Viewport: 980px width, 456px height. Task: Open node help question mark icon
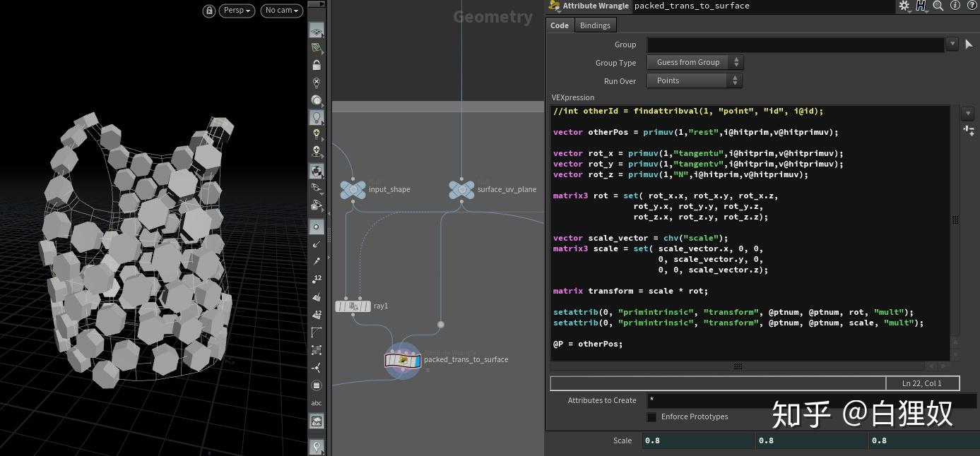point(972,6)
